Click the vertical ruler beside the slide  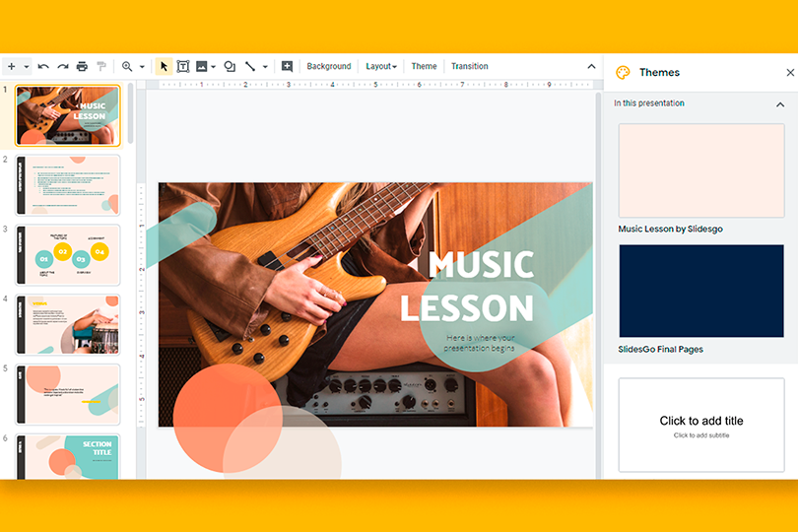pyautogui.click(x=142, y=304)
